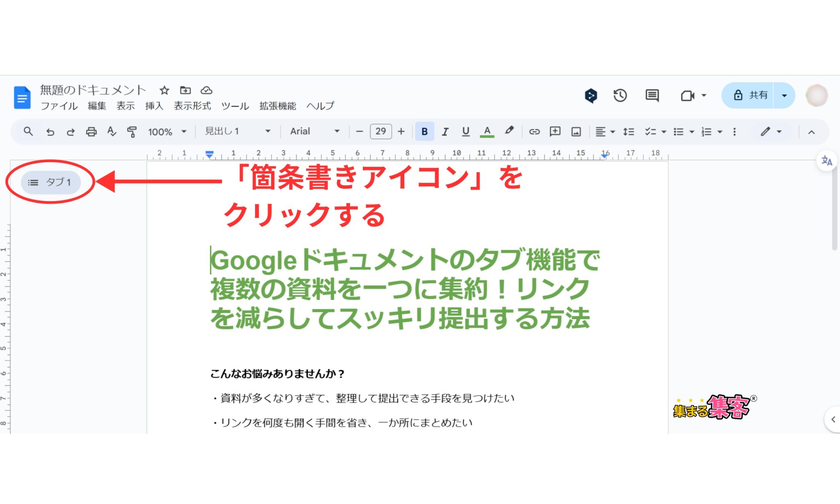Open the Google account avatar
Image resolution: width=840 pixels, height=504 pixels.
click(817, 96)
